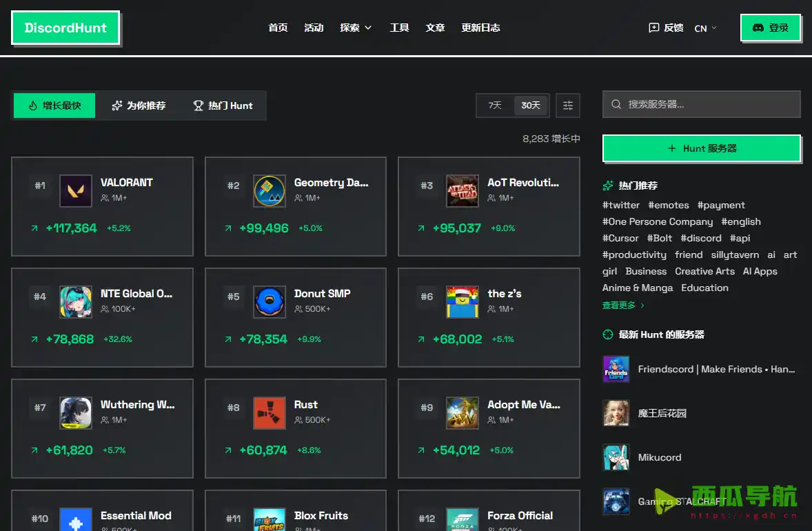This screenshot has width=812, height=531.
Task: Click the #One Persone Company tag
Action: pyautogui.click(x=658, y=222)
